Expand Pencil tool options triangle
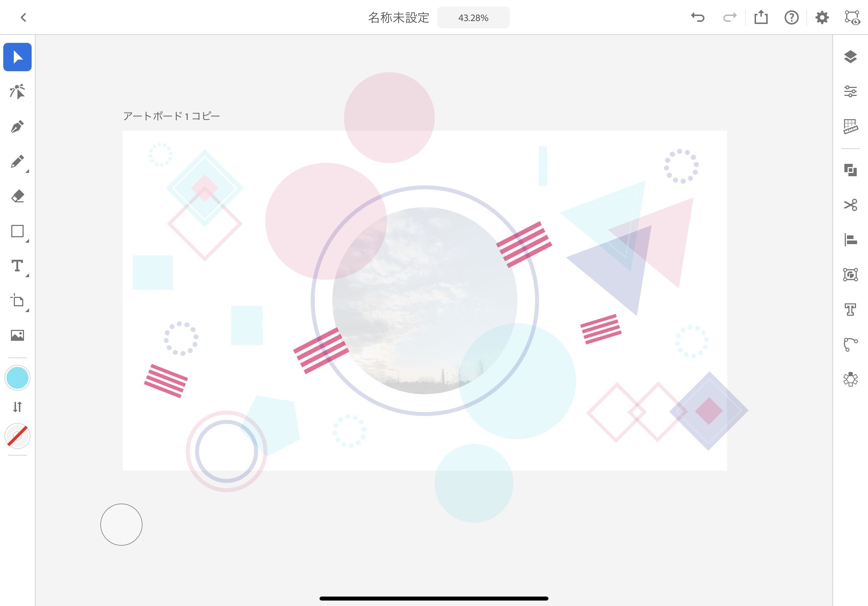The image size is (868, 606). pyautogui.click(x=27, y=171)
